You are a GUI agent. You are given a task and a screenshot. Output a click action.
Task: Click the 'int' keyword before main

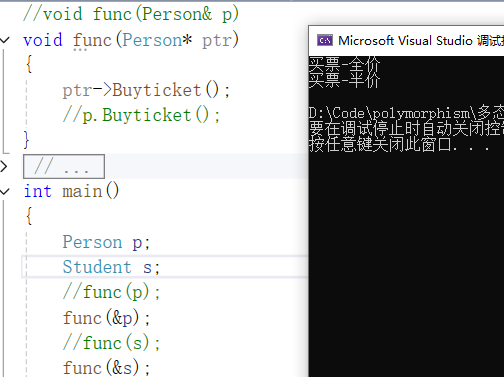pyautogui.click(x=38, y=191)
